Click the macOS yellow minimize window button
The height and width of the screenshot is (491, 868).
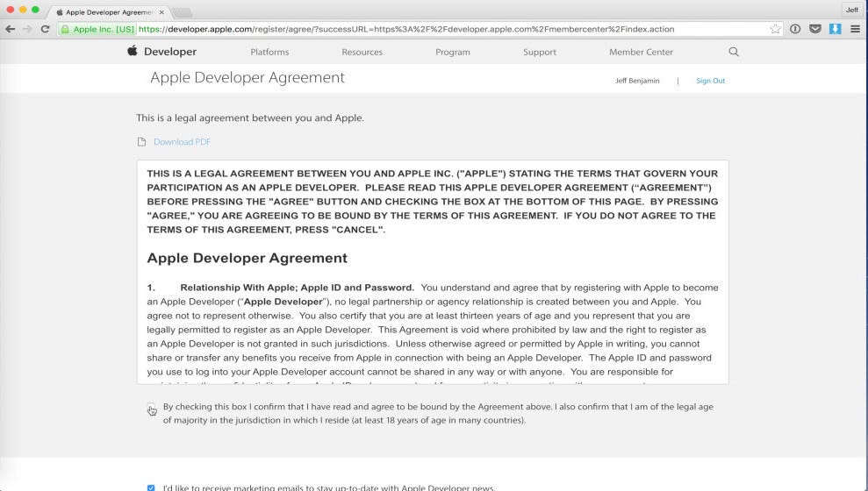click(x=23, y=10)
